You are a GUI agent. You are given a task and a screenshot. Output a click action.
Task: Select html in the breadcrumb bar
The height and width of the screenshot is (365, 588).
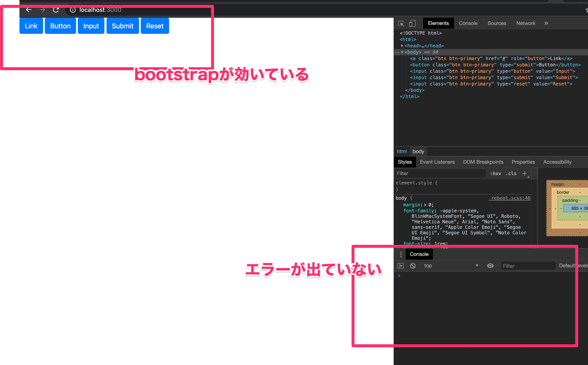coord(402,151)
